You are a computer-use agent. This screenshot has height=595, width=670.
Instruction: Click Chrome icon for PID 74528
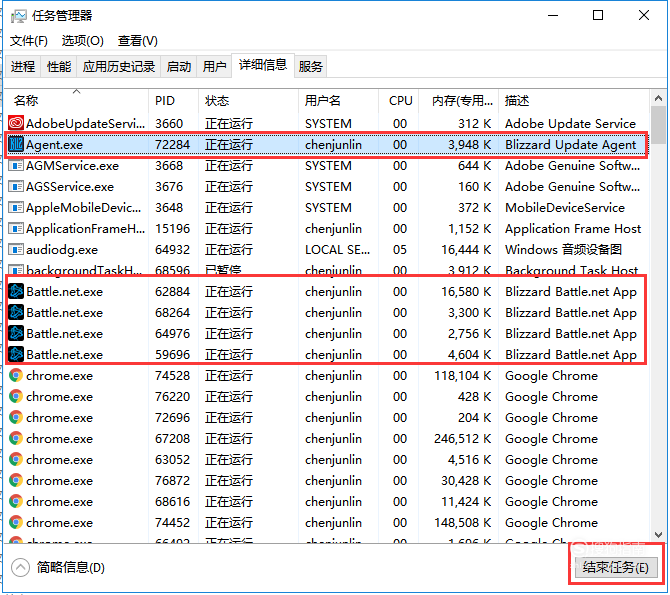(16, 375)
